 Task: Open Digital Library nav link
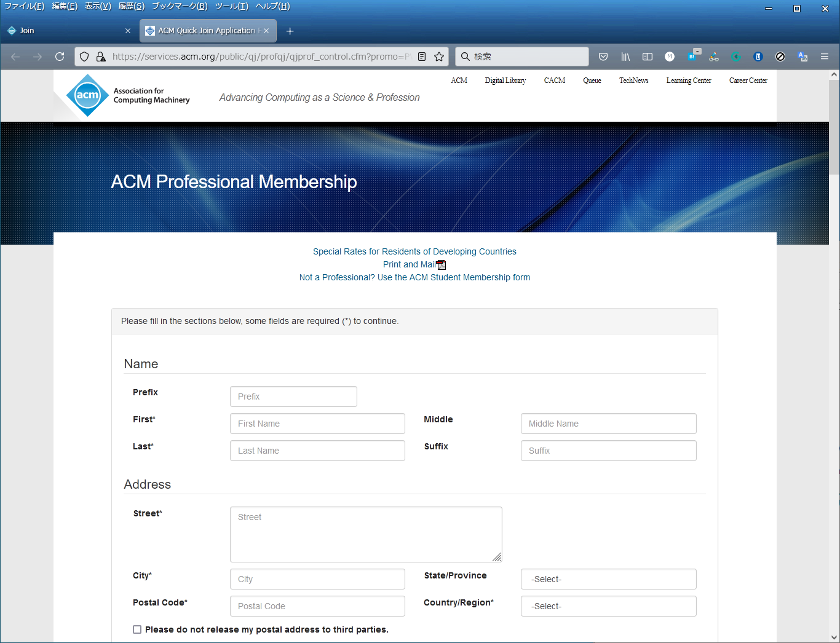pos(505,81)
